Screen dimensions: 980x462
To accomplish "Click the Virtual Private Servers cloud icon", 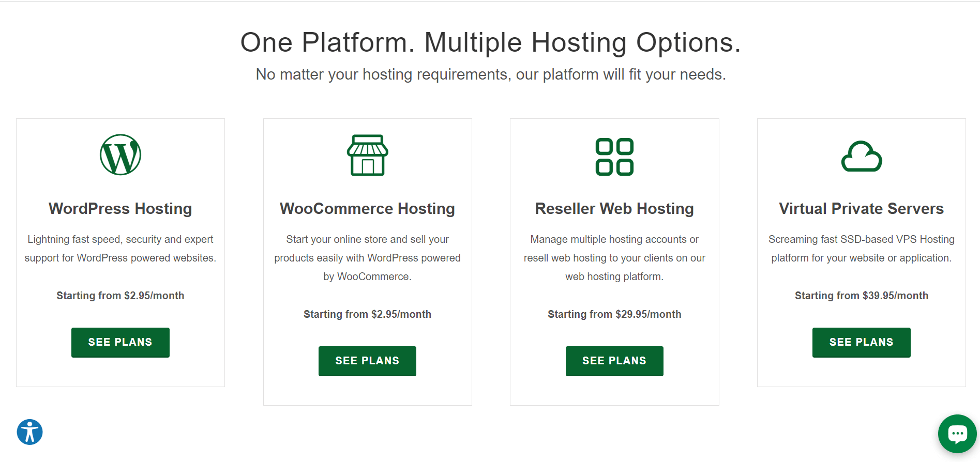I will (x=862, y=156).
